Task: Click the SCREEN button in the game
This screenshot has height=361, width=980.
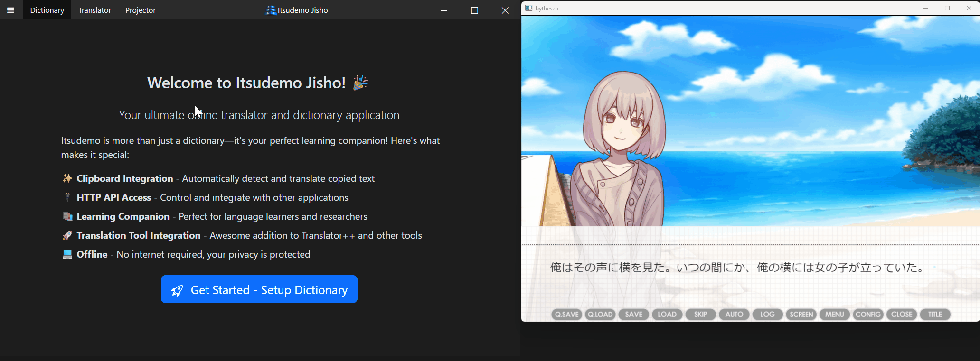Action: pyautogui.click(x=801, y=315)
